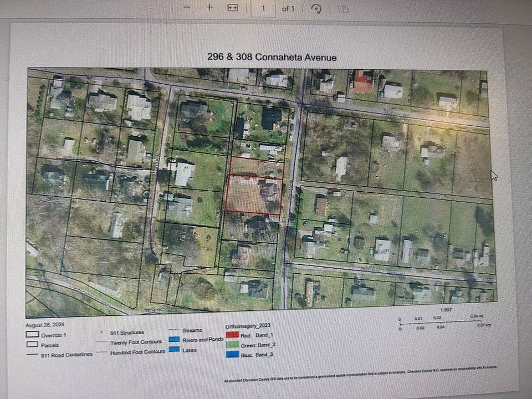Viewport: 532px width, 399px height.
Task: Click the smaller upper red-outlined parcel
Action: click(x=255, y=166)
